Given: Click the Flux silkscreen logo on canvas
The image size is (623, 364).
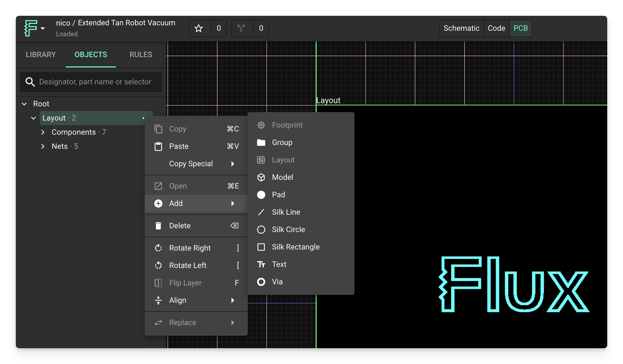Looking at the screenshot, I should [x=514, y=284].
